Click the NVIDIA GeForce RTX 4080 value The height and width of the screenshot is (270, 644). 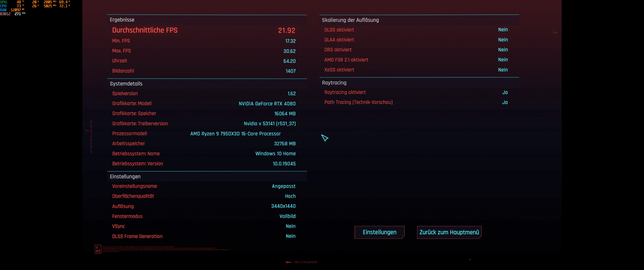[x=267, y=104]
